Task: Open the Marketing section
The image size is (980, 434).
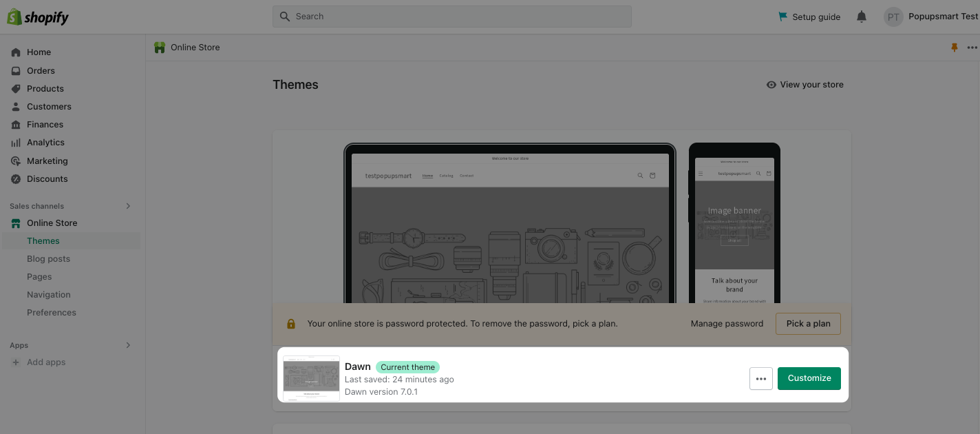Action: pos(47,161)
